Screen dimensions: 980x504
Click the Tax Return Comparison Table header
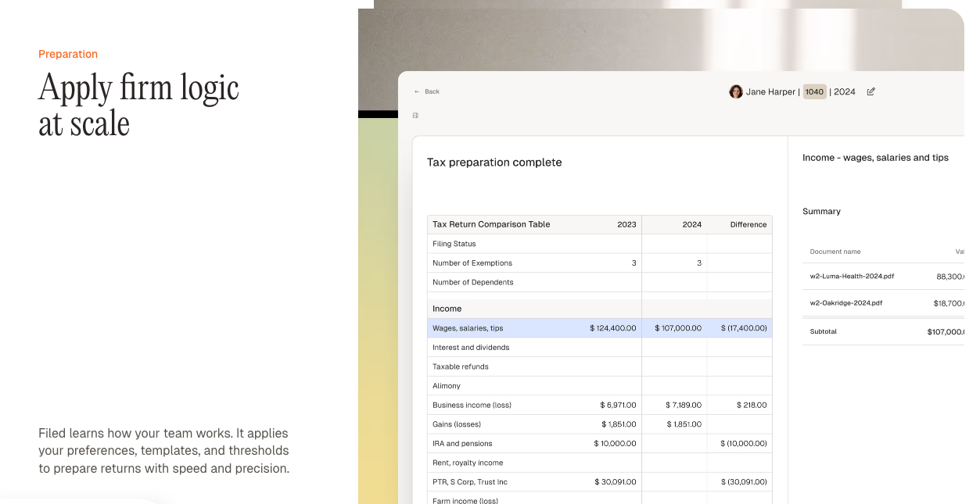tap(491, 224)
